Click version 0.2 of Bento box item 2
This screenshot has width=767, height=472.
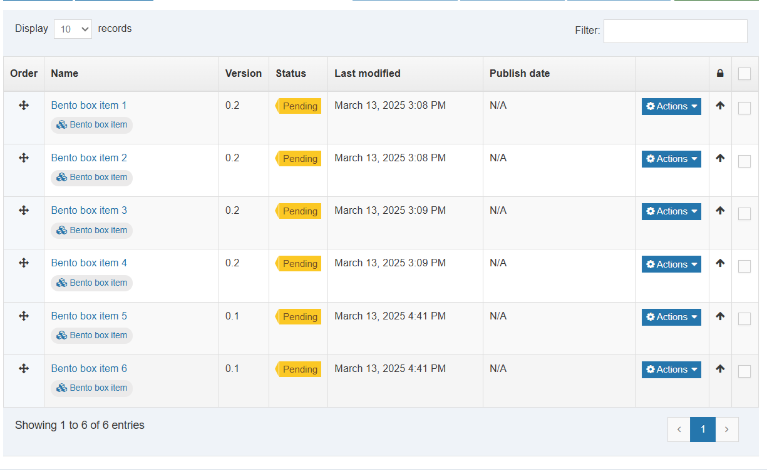tap(232, 157)
